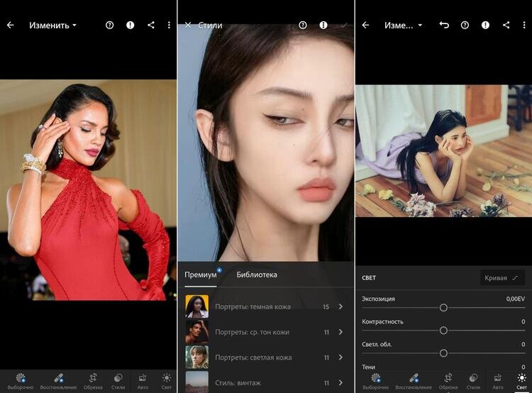Select Восстановление tool in right screen toolbar

point(414,381)
